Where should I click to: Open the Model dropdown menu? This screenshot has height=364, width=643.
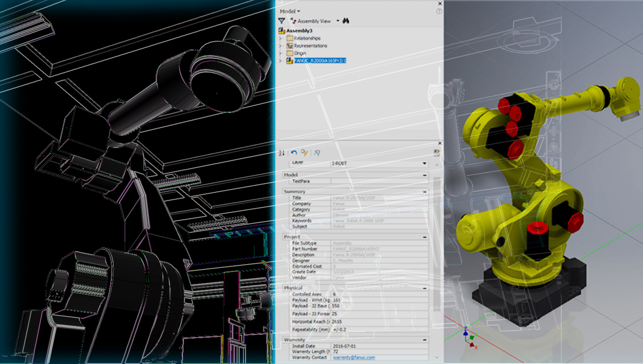290,11
